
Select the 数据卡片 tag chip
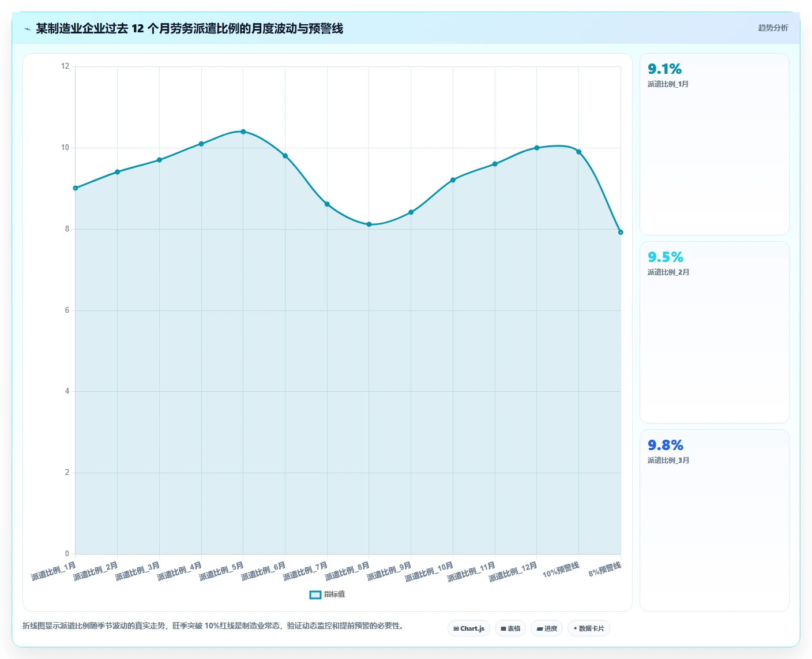[x=589, y=628]
